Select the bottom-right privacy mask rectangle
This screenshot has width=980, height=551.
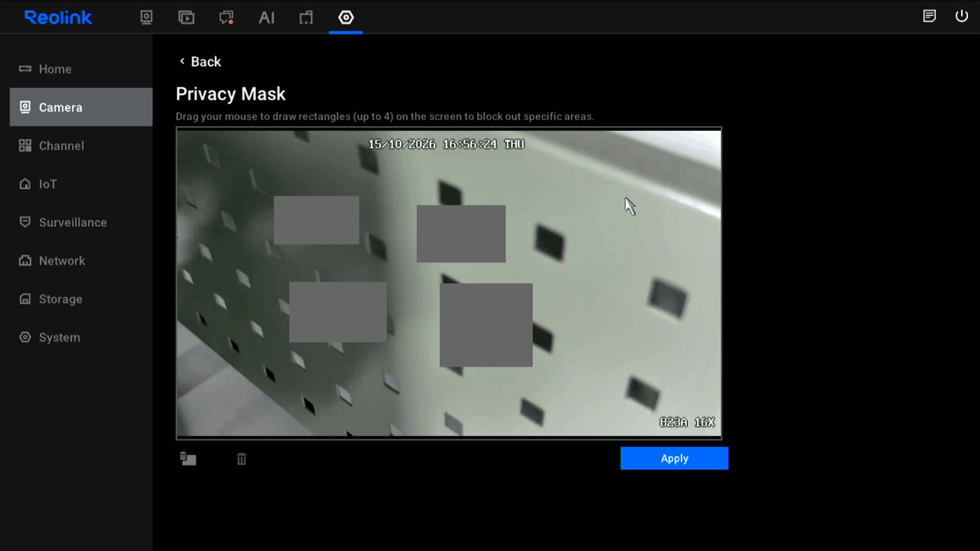(x=486, y=325)
